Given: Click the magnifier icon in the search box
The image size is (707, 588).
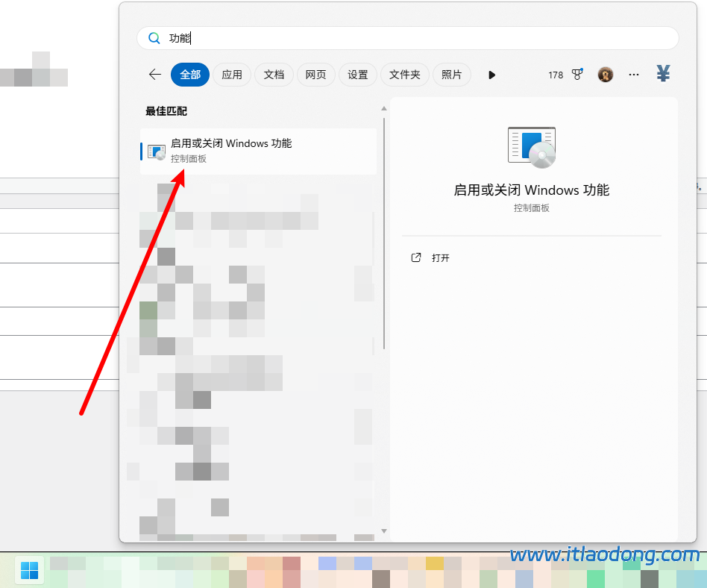Looking at the screenshot, I should click(154, 37).
